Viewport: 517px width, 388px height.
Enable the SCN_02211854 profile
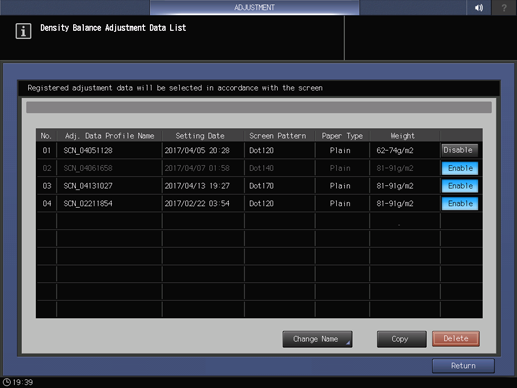(460, 203)
